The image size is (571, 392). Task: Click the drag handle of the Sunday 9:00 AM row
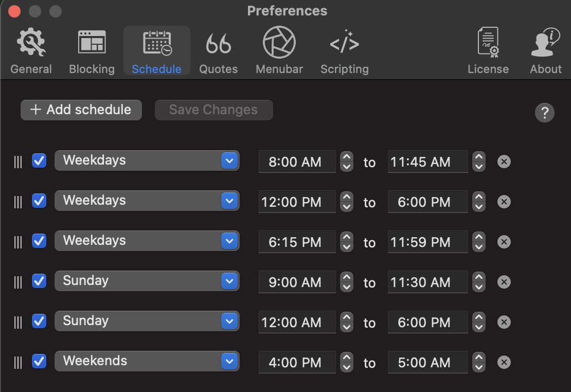[x=18, y=282]
